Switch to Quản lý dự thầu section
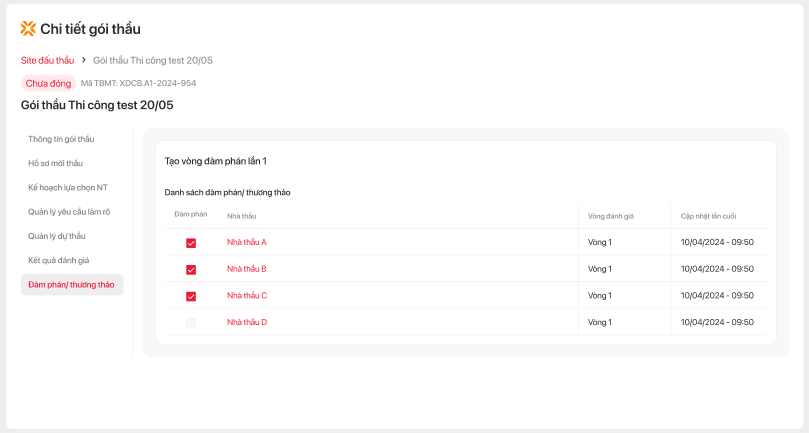The height and width of the screenshot is (433, 809). [x=57, y=236]
